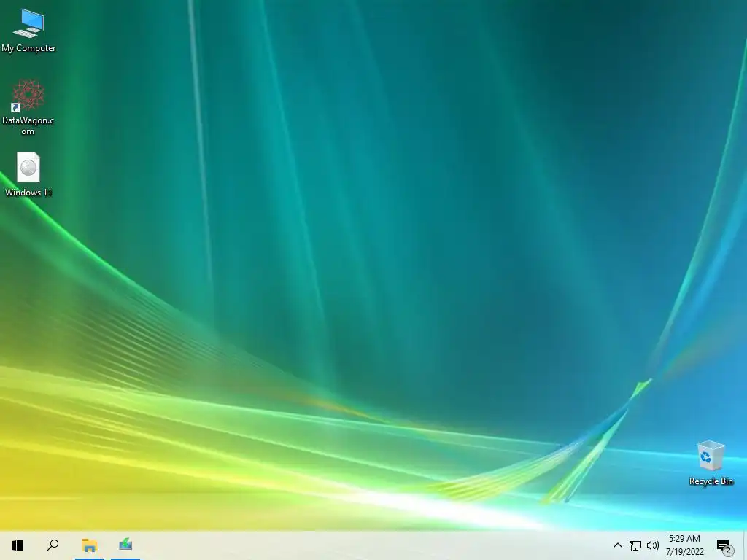Select the Windows 11 disc image file

(28, 174)
